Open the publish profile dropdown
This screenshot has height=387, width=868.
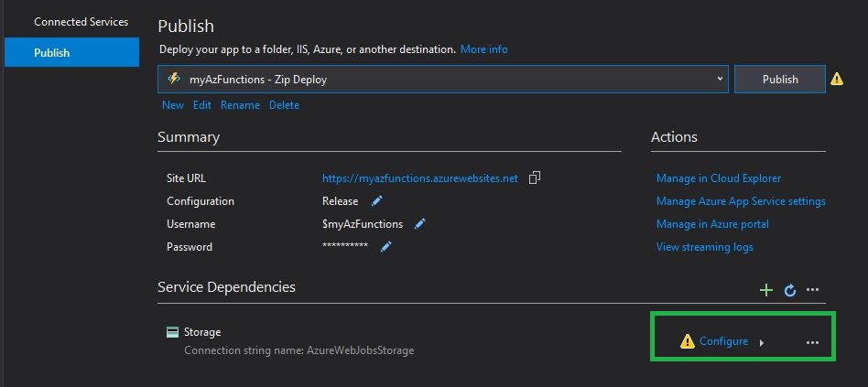[x=720, y=80]
